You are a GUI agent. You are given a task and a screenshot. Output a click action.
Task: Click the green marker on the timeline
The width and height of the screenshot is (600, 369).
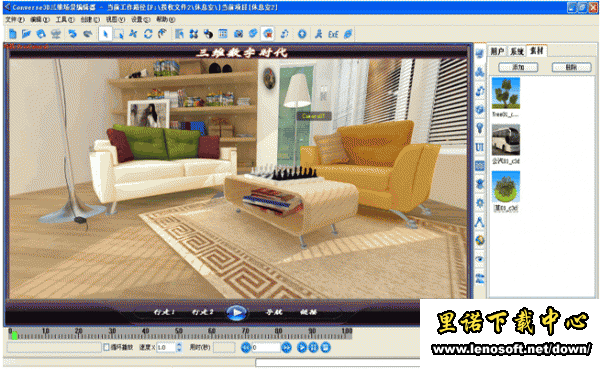tap(15, 336)
